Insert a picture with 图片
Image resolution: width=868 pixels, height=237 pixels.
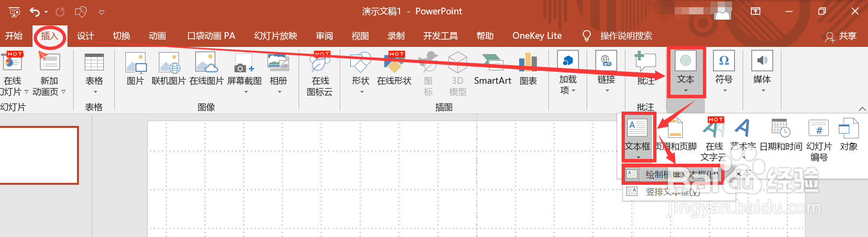(x=135, y=69)
